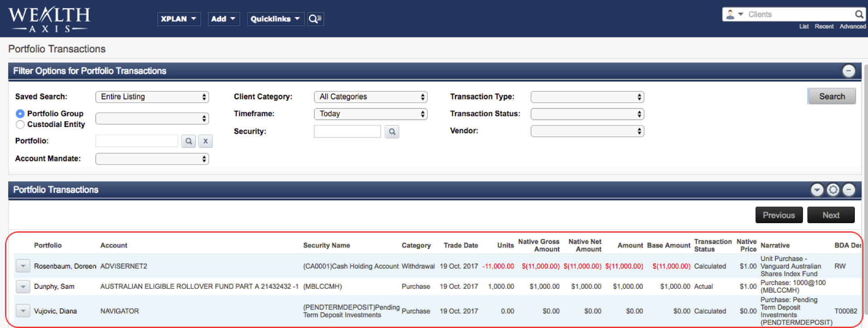Clear the Portfolio field with X button

[x=205, y=141]
